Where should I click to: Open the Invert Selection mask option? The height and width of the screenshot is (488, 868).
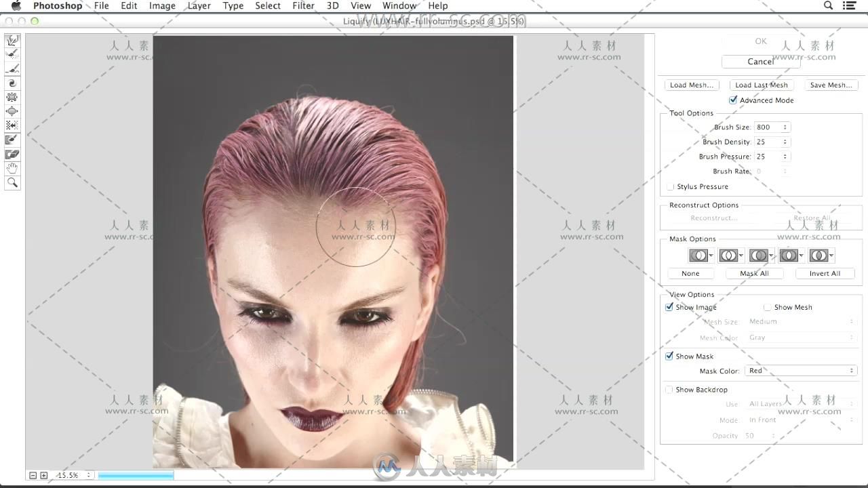(821, 256)
